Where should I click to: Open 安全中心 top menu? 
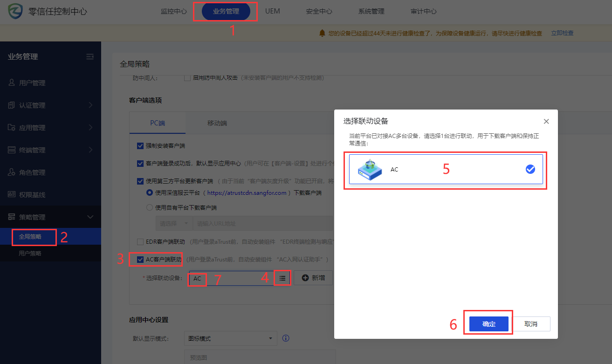tap(319, 12)
